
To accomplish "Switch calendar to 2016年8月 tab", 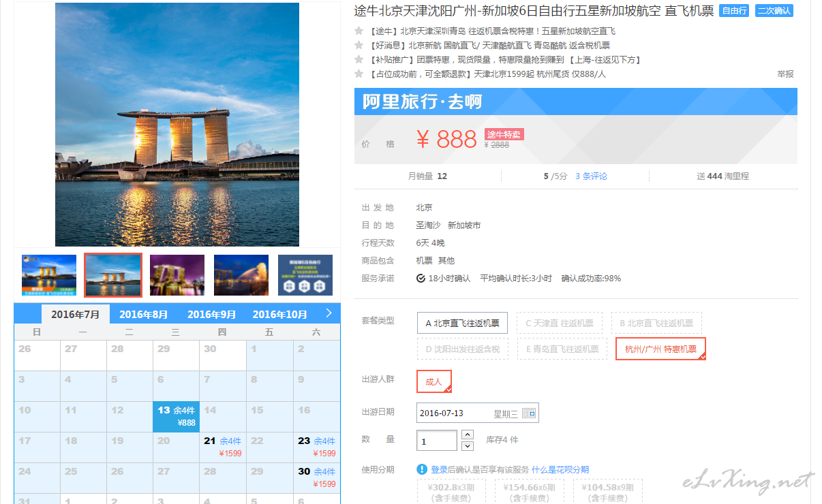I will click(x=144, y=314).
